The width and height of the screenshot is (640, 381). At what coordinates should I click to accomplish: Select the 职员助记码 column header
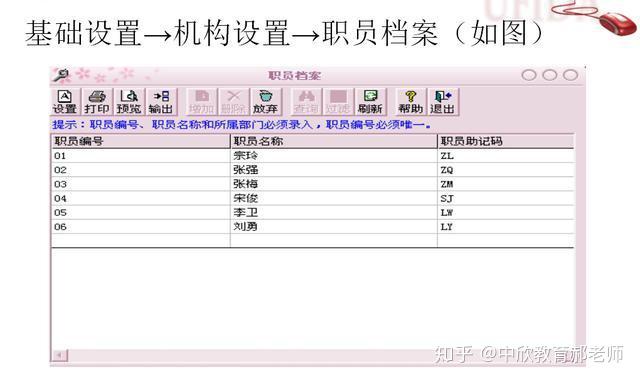506,141
